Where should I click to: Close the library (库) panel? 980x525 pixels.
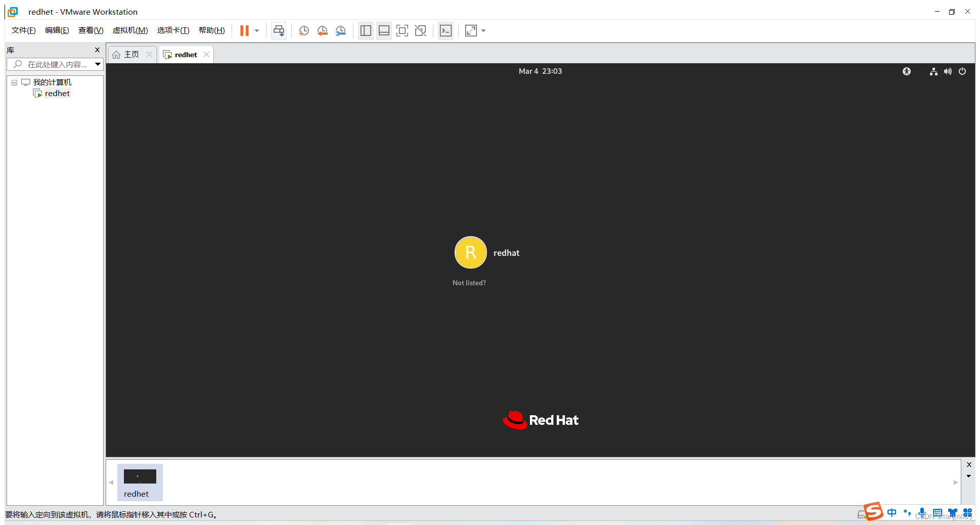pyautogui.click(x=97, y=50)
